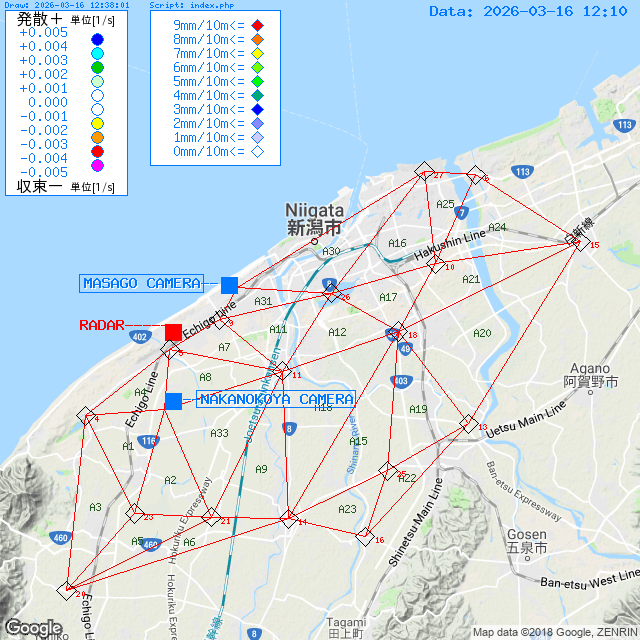
Task: Select diamond node marker 11
Action: [282, 370]
